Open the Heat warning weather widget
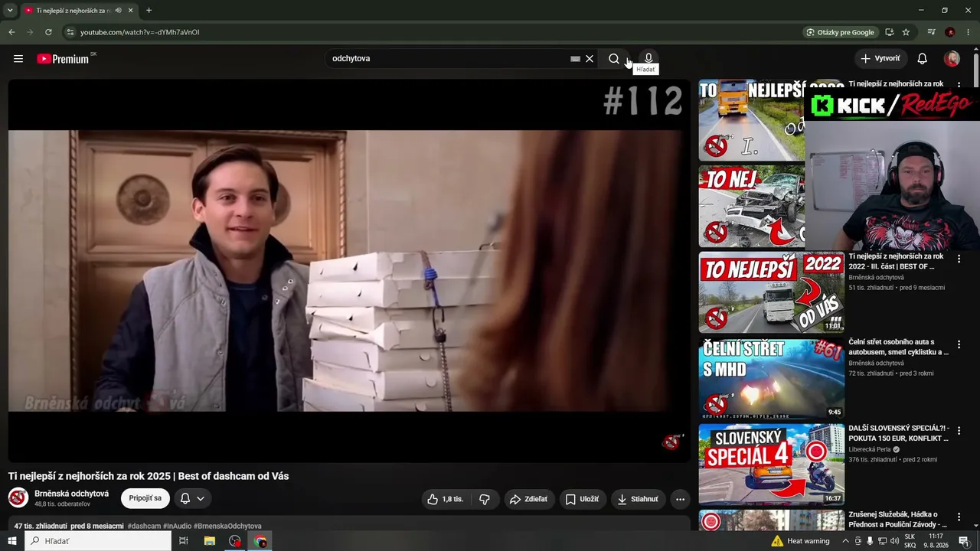Viewport: 980px width, 551px height. point(801,541)
